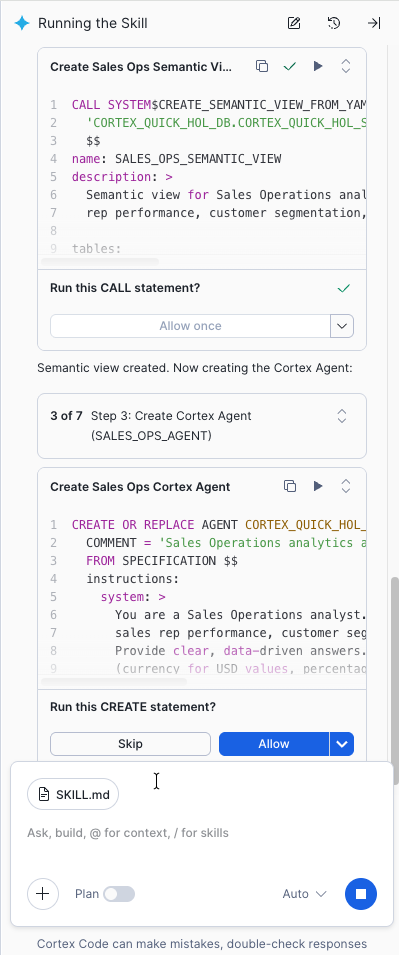Click the green checkmark in Semantic View header
The width and height of the screenshot is (399, 955).
pos(289,66)
